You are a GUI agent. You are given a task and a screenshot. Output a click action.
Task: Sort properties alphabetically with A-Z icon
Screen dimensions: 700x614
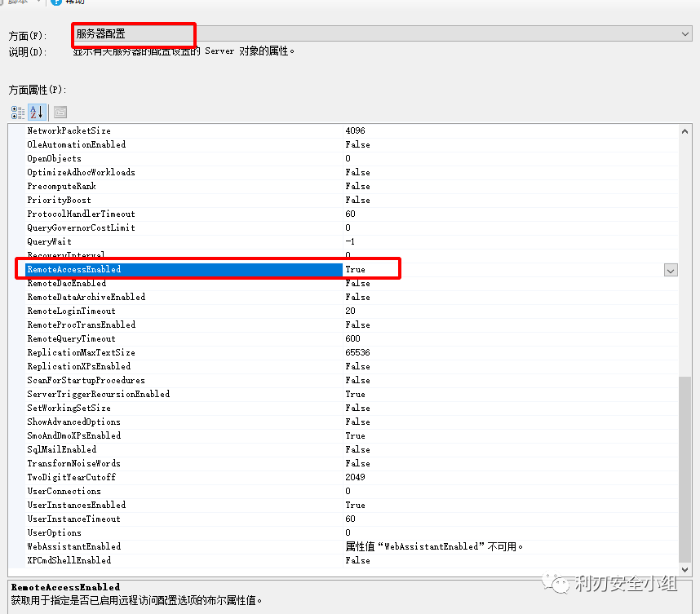[36, 112]
